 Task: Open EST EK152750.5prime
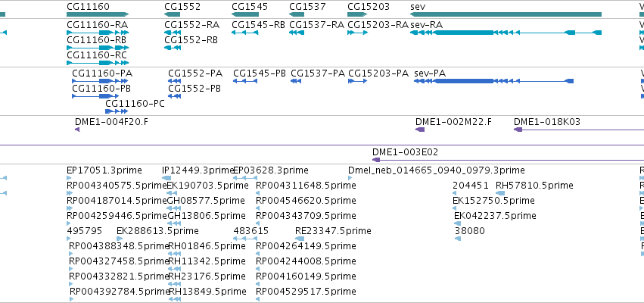click(x=455, y=208)
